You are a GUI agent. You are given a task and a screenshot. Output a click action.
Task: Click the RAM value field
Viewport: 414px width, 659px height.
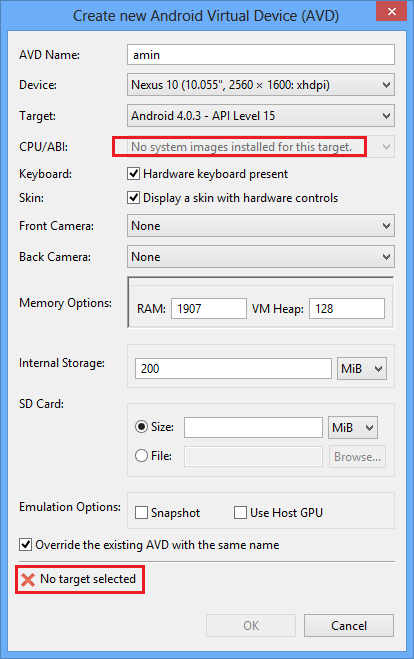click(x=208, y=308)
